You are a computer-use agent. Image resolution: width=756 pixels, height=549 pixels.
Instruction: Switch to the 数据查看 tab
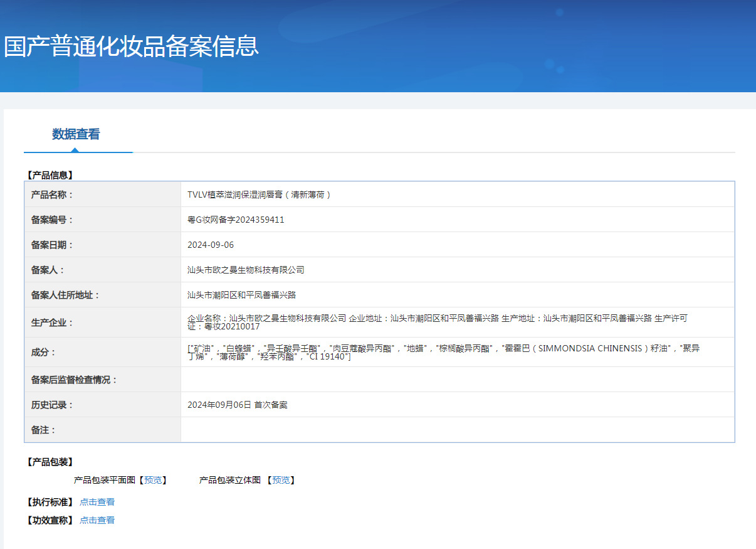pyautogui.click(x=76, y=134)
